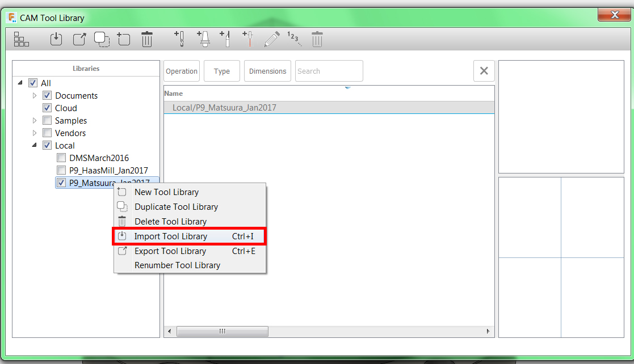
Task: Close the CAM Tool Library window
Action: pos(615,15)
